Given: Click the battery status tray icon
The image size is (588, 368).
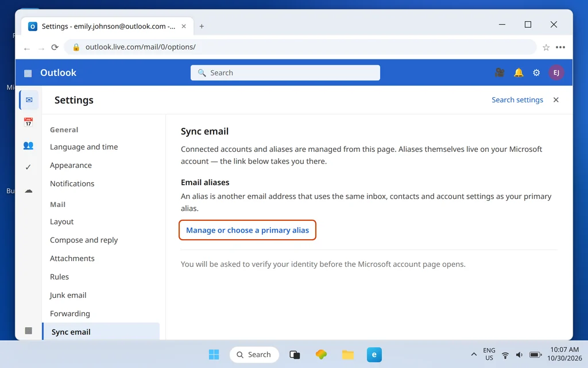Looking at the screenshot, I should 535,355.
